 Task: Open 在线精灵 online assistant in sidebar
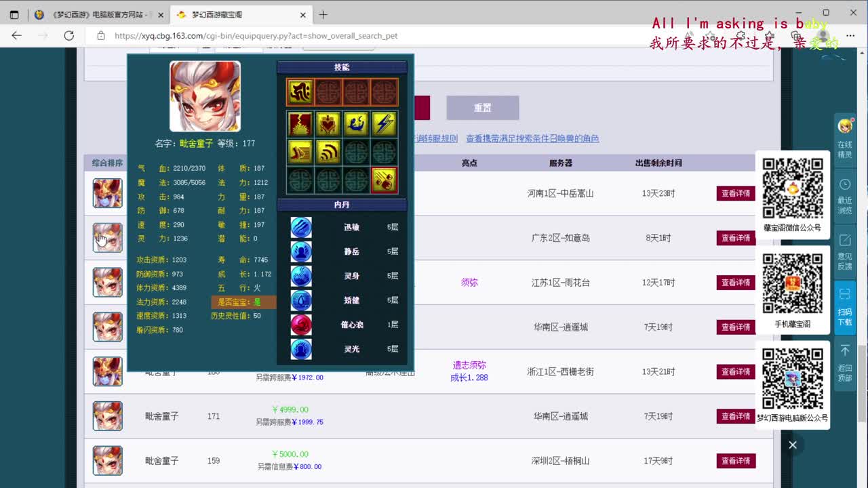pyautogui.click(x=845, y=139)
